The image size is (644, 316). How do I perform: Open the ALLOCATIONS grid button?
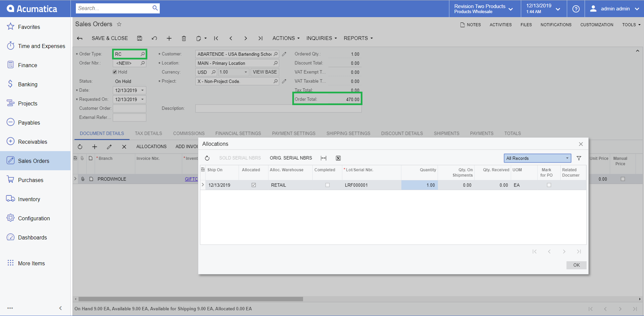coord(151,147)
